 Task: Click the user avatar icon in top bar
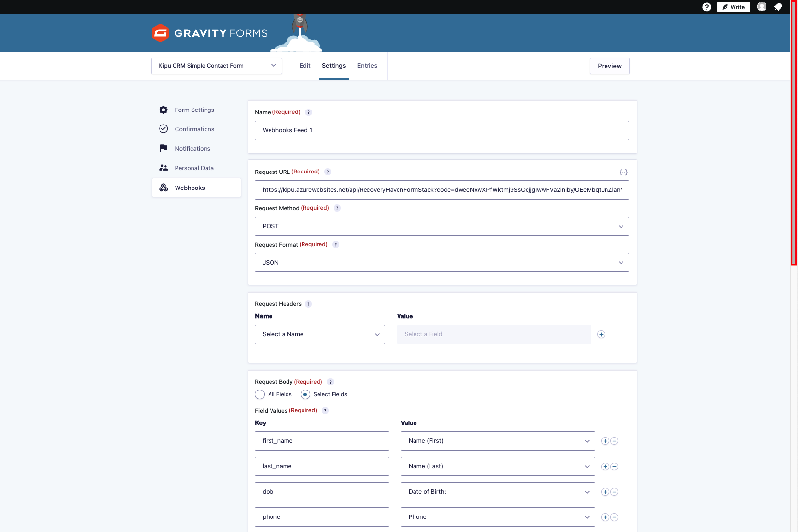(x=762, y=7)
